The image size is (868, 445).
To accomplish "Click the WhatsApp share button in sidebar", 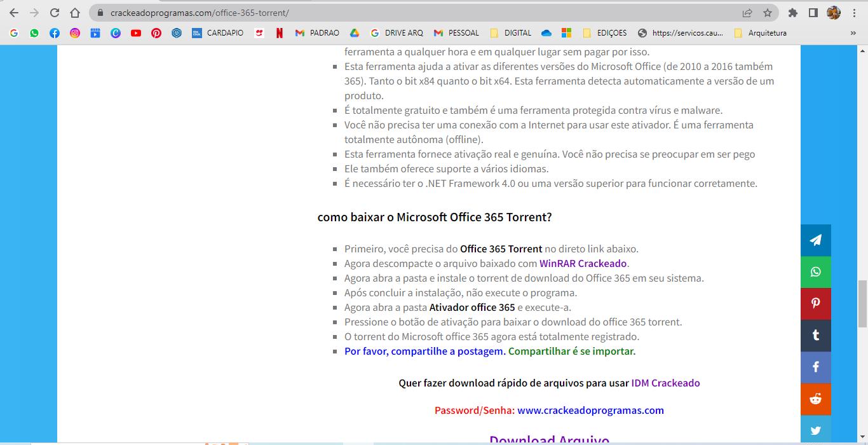I will [x=815, y=272].
